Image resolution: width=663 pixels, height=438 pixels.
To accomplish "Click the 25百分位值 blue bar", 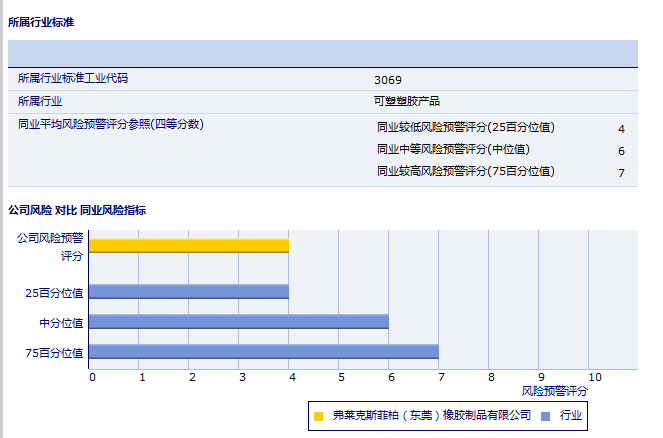I will point(189,292).
